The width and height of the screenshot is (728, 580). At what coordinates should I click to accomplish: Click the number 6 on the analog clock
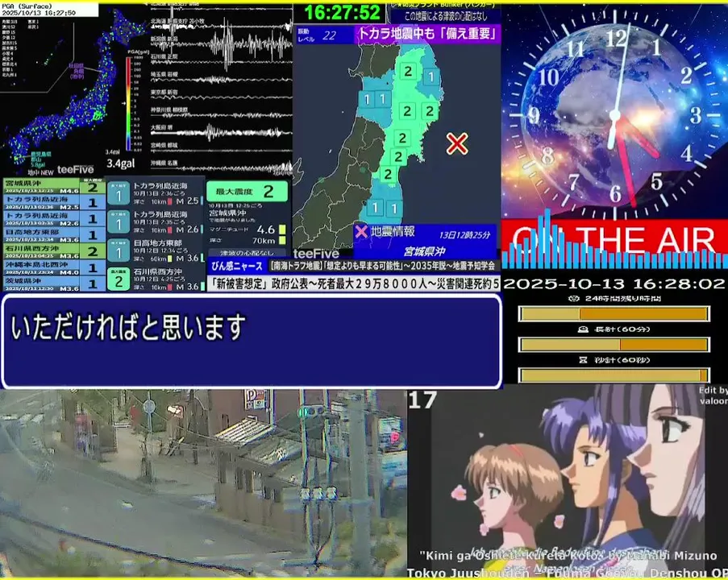point(615,193)
